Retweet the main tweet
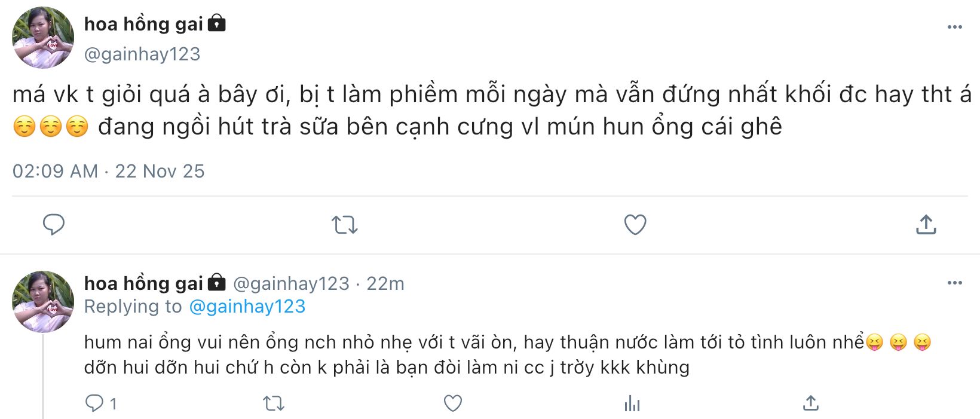This screenshot has height=419, width=980. pos(344,225)
